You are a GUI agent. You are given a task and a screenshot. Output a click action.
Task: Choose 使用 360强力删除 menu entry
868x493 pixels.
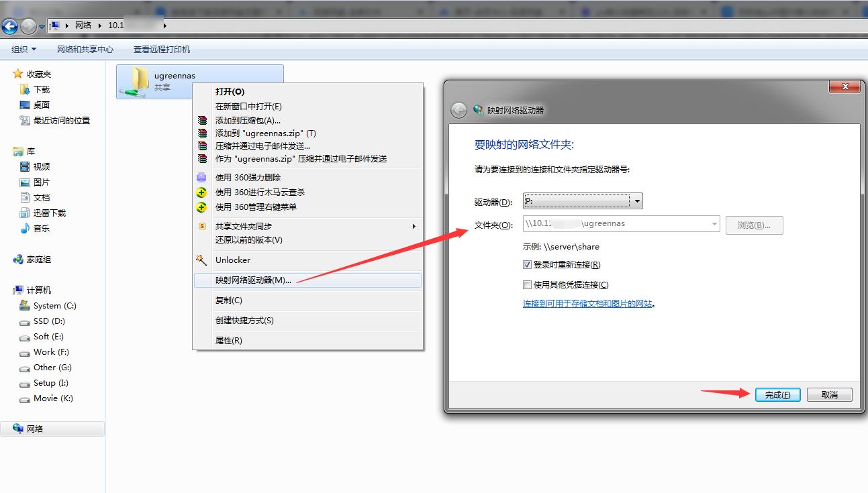[308, 177]
